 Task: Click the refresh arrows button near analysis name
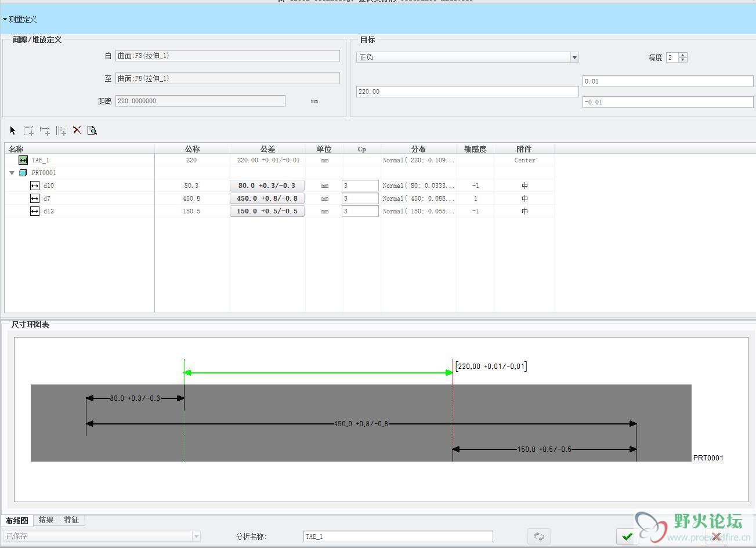[x=539, y=536]
